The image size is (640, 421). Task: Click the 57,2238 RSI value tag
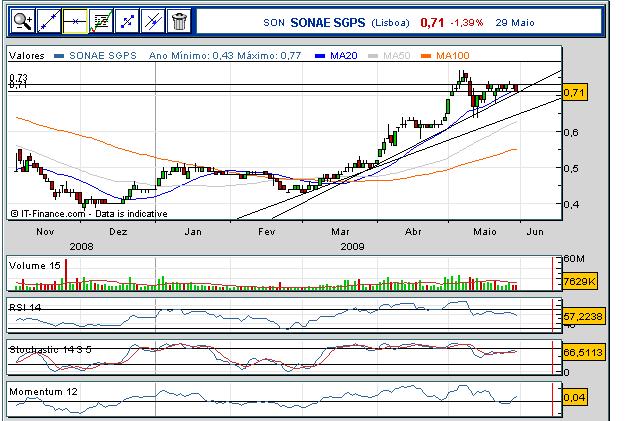[583, 316]
